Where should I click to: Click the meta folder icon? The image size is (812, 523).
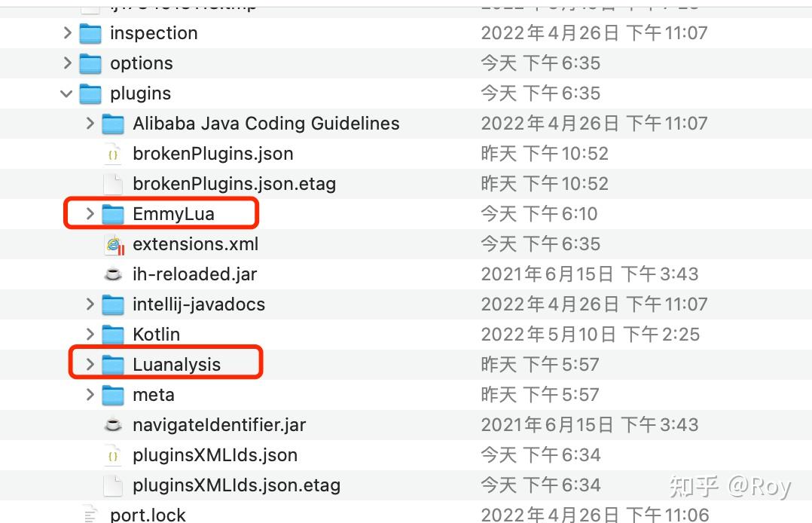tap(113, 394)
